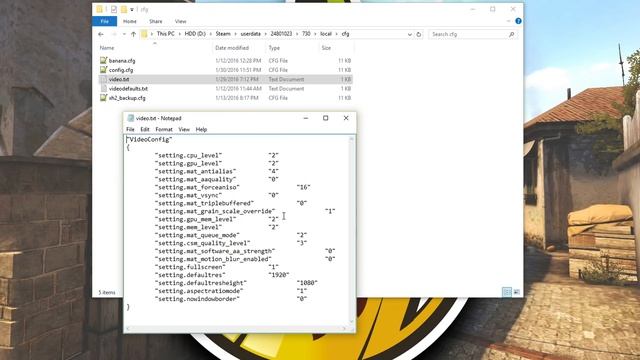Open Notepad View menu
The height and width of the screenshot is (360, 640).
pos(184,129)
